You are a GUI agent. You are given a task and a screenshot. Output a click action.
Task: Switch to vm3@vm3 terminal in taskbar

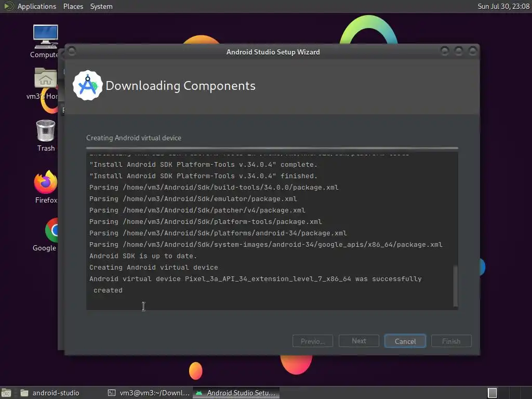(149, 393)
